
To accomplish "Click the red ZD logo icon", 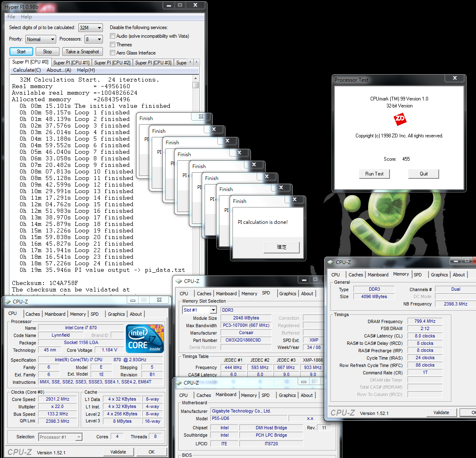I will coord(400,119).
